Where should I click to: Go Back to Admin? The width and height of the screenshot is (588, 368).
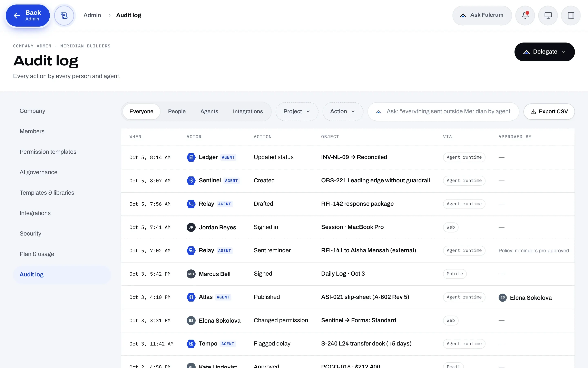27,16
